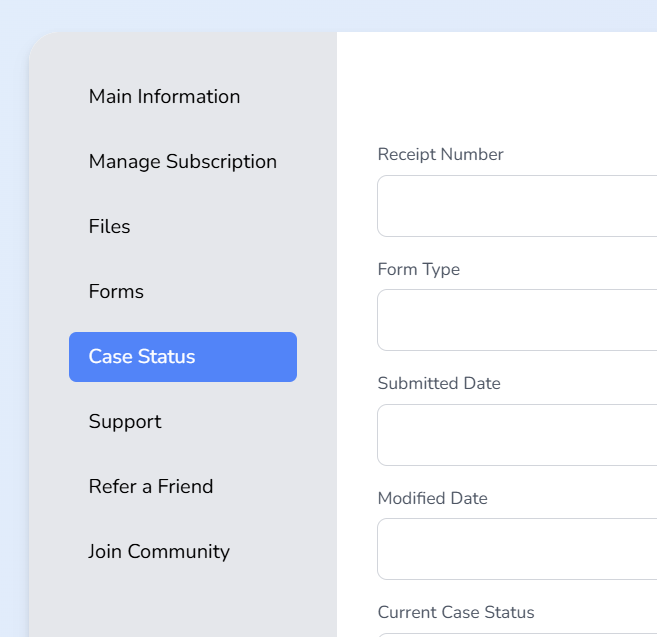Click the Form Type label
Screen dimensions: 657x637
point(419,269)
